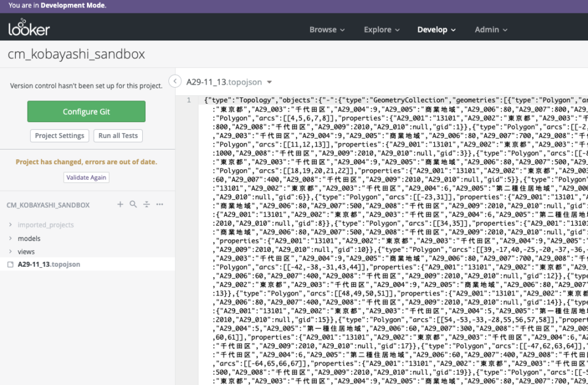The height and width of the screenshot is (385, 588).
Task: Click Run all Tests
Action: pyautogui.click(x=118, y=135)
